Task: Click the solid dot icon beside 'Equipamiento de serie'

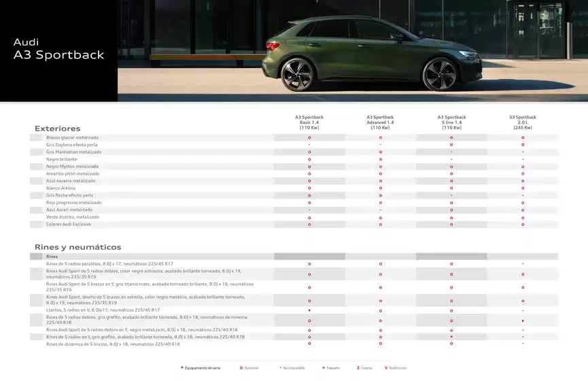Action: click(182, 368)
